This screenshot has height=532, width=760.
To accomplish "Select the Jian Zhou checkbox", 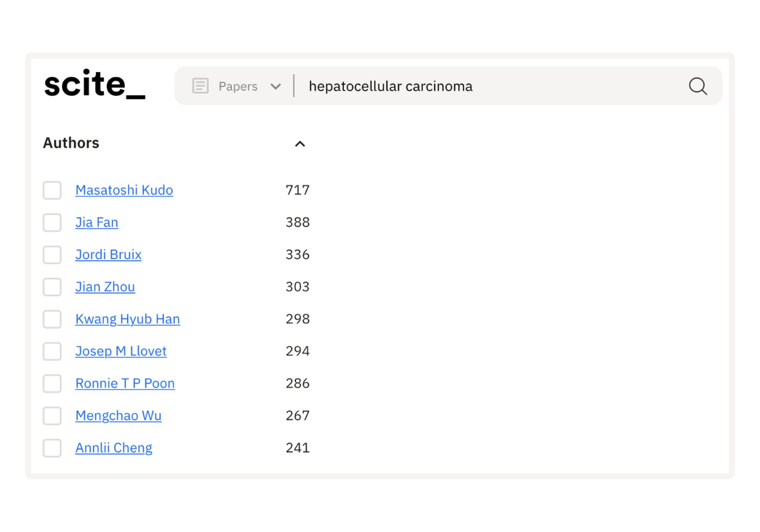I will tap(52, 287).
